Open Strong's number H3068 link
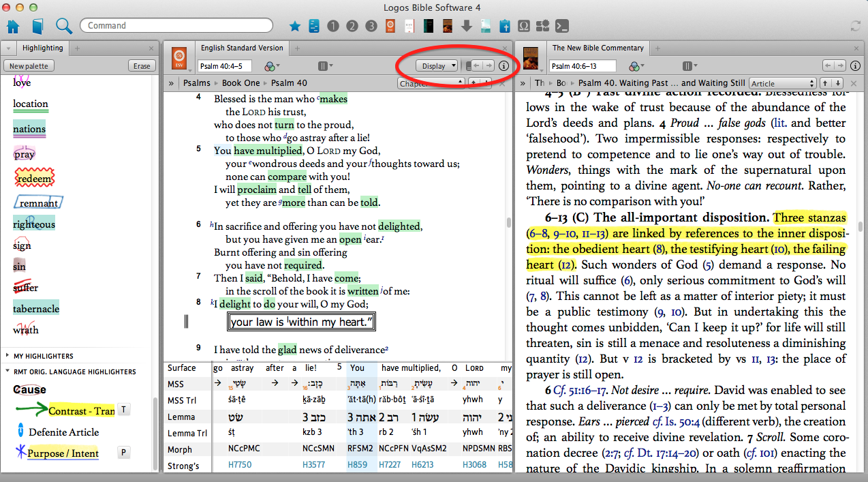868x482 pixels. 474,466
